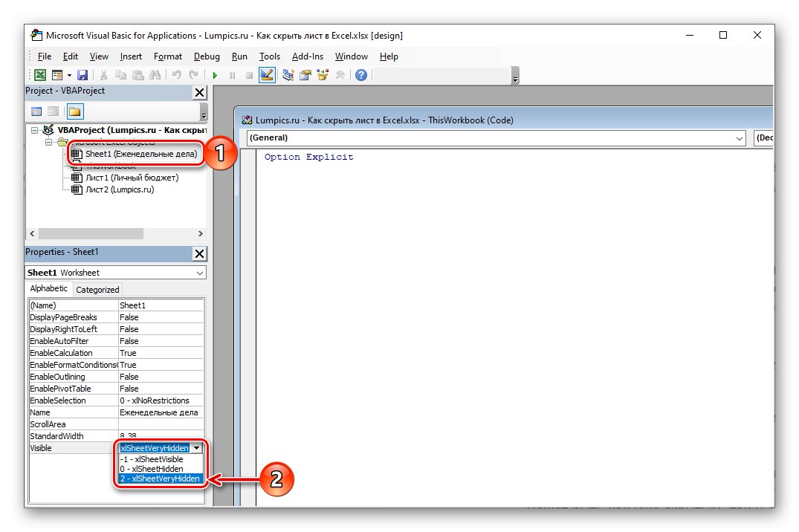Open Object Browser toolbar icon
Screen dimensions: 799x532
tap(323, 76)
